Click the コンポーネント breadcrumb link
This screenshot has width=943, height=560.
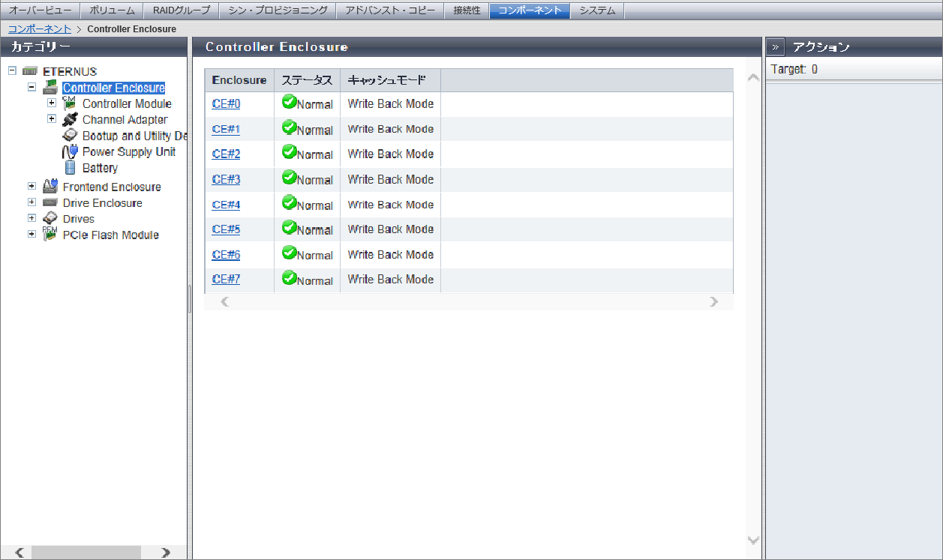click(40, 29)
